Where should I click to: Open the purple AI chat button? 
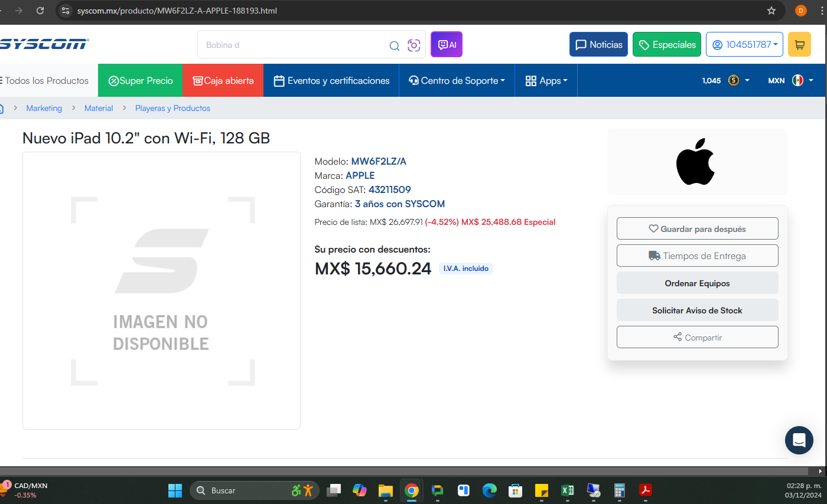[x=447, y=44]
